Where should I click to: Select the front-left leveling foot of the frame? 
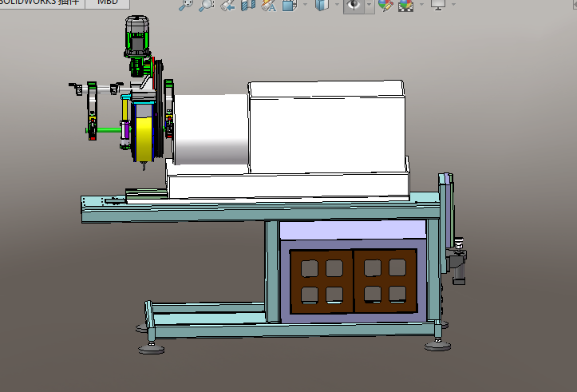point(152,349)
